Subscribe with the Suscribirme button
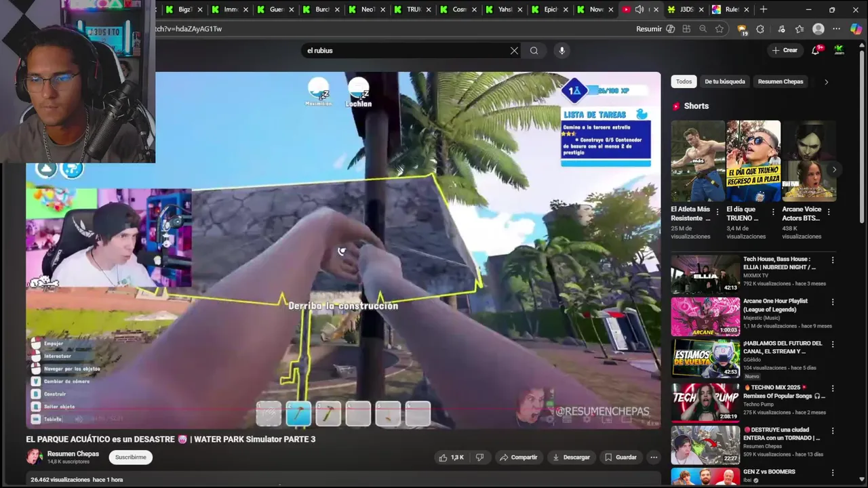 tap(130, 457)
